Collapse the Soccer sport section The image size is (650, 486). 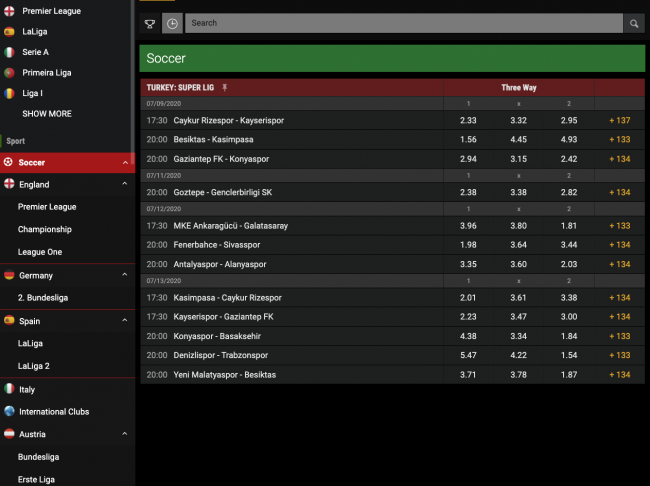pyautogui.click(x=125, y=162)
